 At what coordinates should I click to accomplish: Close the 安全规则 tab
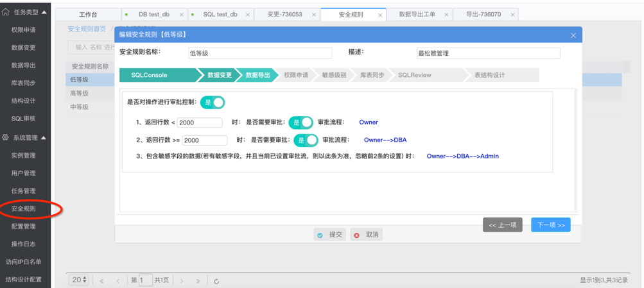(x=380, y=15)
